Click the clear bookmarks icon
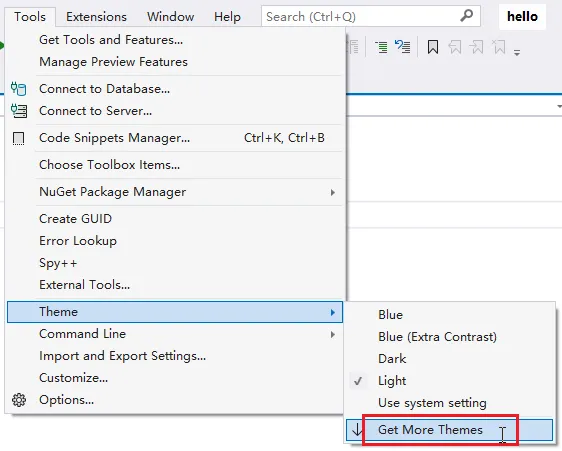Screen dimensions: 562x451 499,47
